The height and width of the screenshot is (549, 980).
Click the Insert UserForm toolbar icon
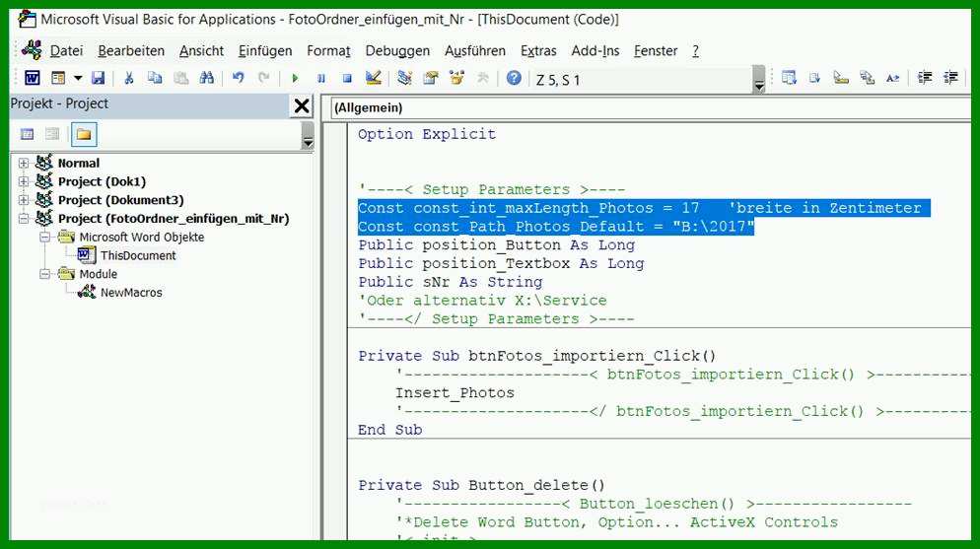click(x=58, y=78)
